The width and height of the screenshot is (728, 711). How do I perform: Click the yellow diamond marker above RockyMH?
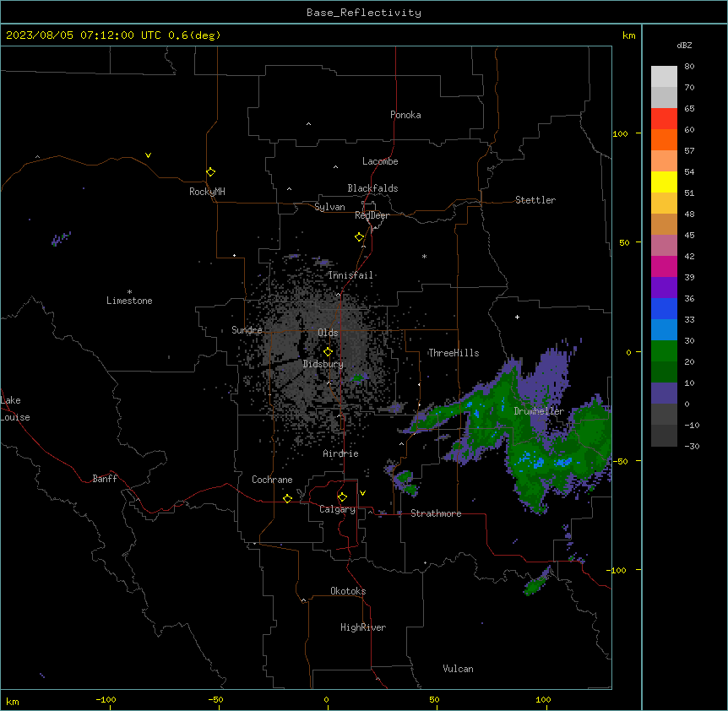click(210, 172)
